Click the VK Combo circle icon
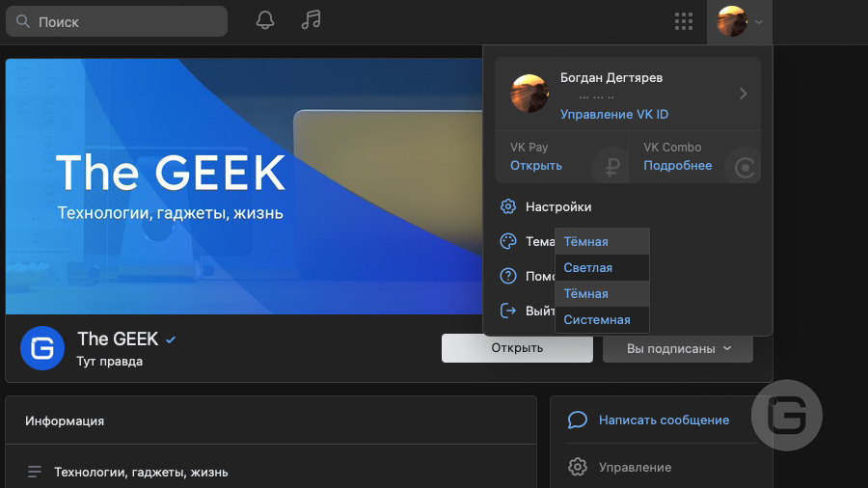The image size is (868, 488). 745,167
